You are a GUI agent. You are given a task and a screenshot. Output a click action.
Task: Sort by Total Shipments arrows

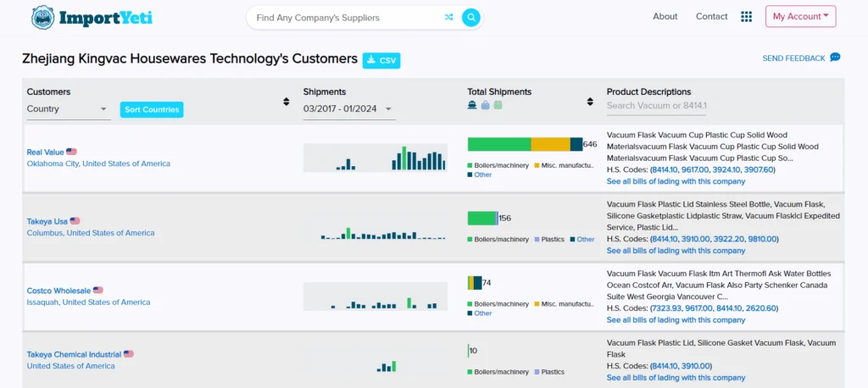click(590, 102)
